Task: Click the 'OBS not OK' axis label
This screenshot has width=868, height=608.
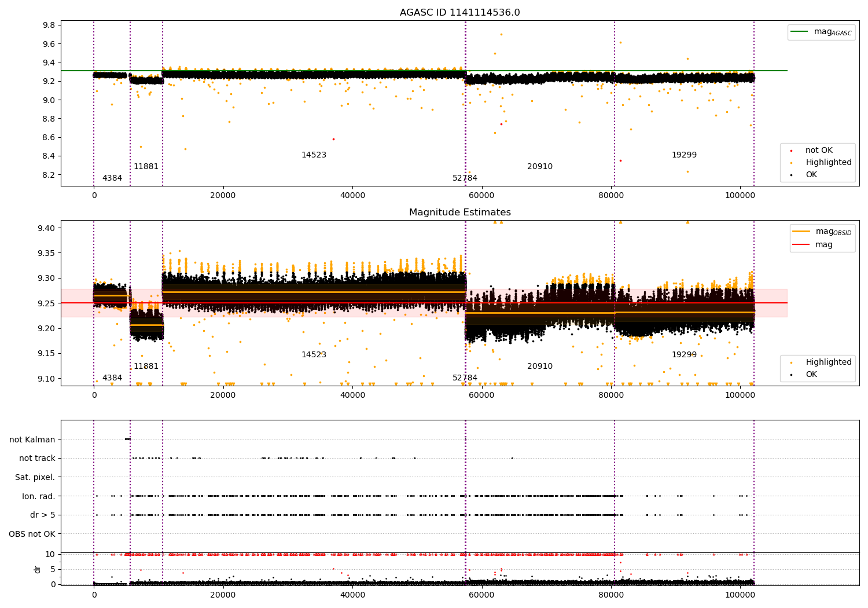Action: tap(32, 534)
